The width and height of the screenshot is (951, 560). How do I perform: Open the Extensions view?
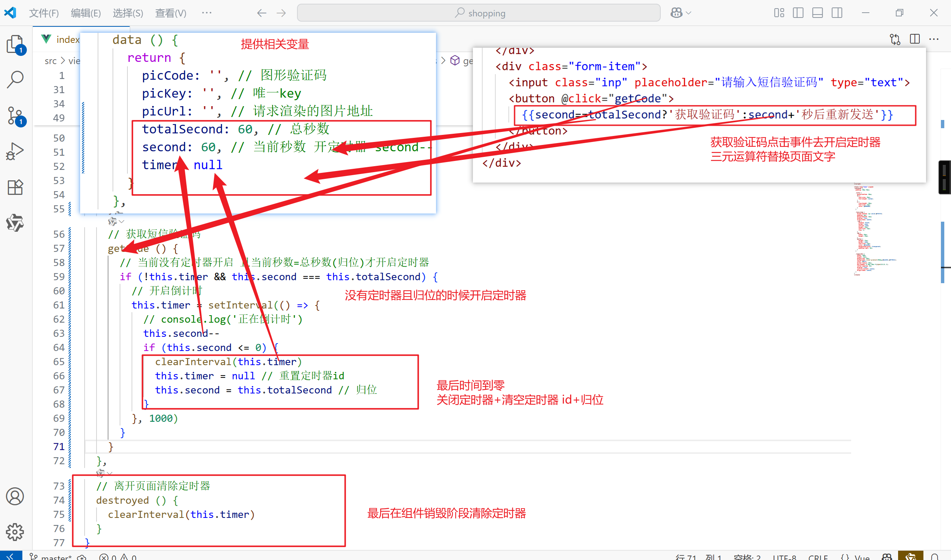click(x=15, y=187)
